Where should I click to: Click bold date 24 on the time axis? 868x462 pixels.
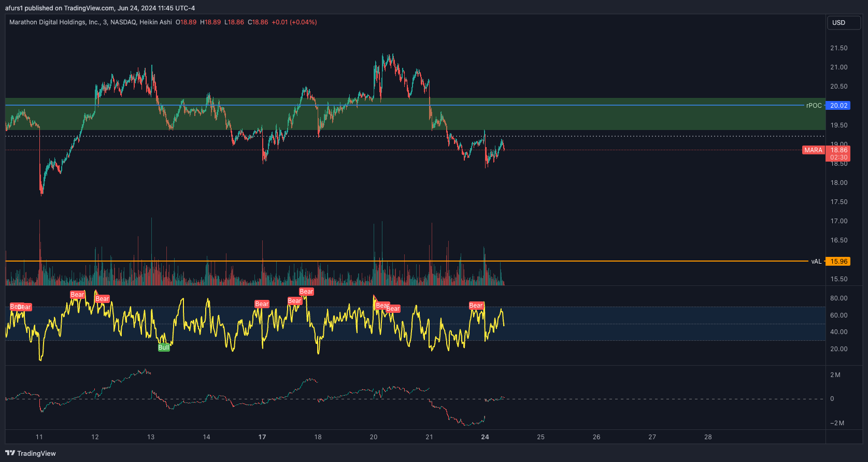coord(485,437)
